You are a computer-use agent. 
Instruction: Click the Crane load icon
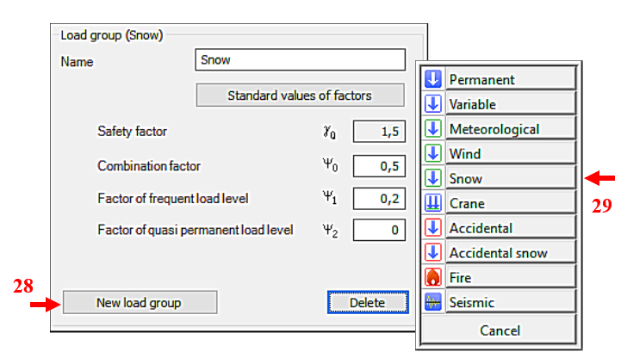tap(433, 203)
